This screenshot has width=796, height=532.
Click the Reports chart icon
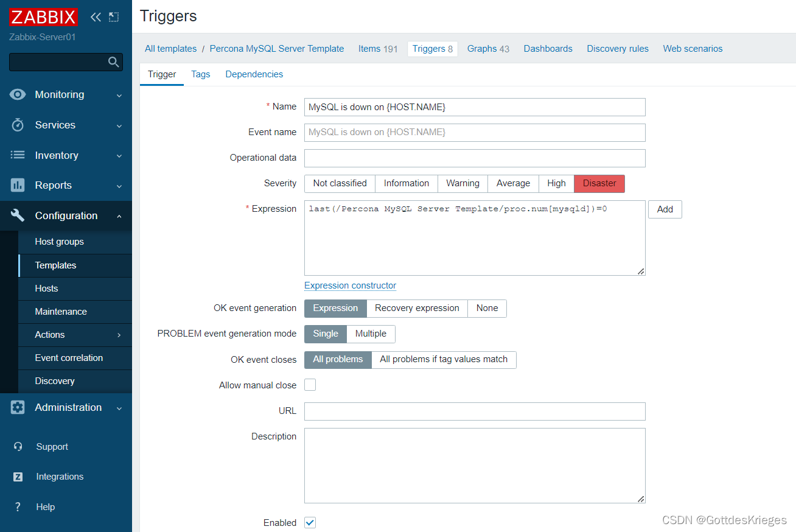click(x=18, y=185)
